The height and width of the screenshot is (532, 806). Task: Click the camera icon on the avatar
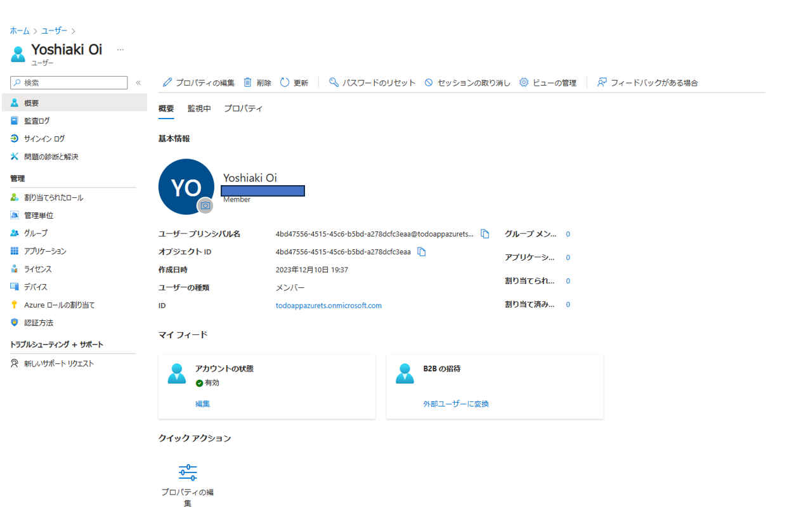coord(205,205)
